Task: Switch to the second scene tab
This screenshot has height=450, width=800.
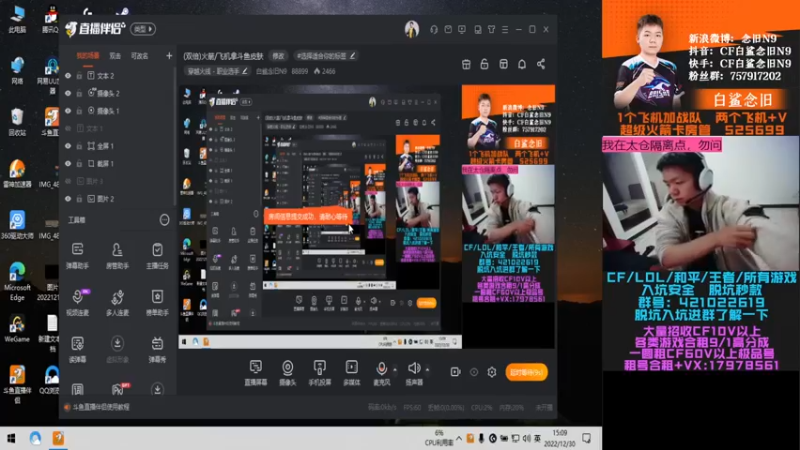Action: coord(115,56)
